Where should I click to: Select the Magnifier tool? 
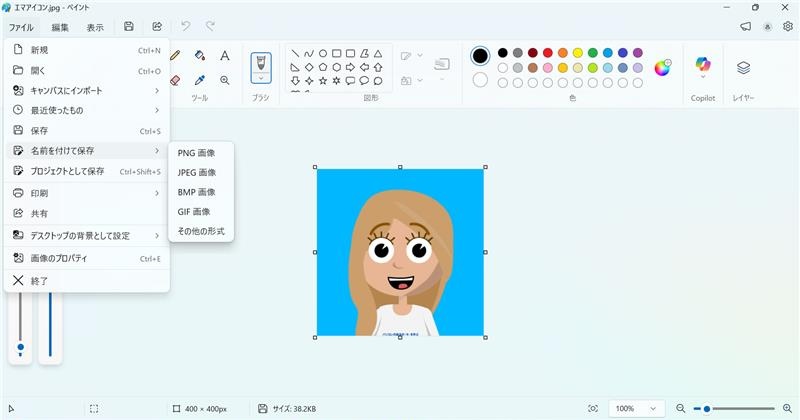coord(225,80)
